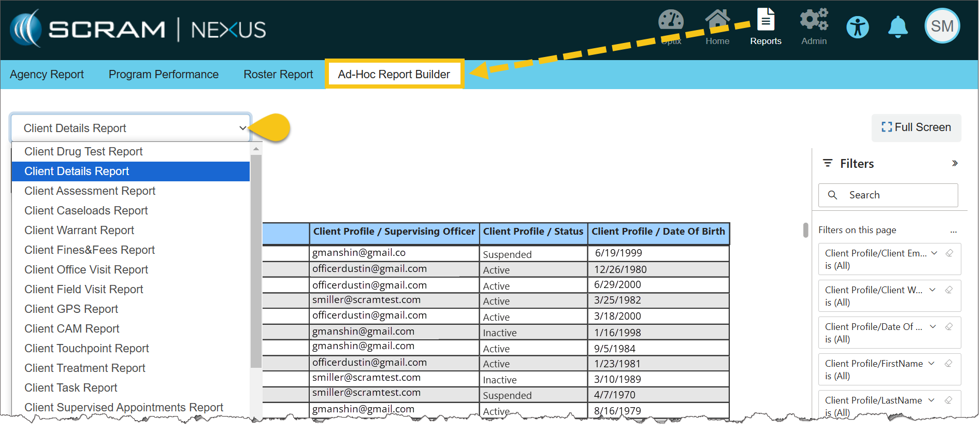
Task: Click the Reports document icon
Action: 766,21
